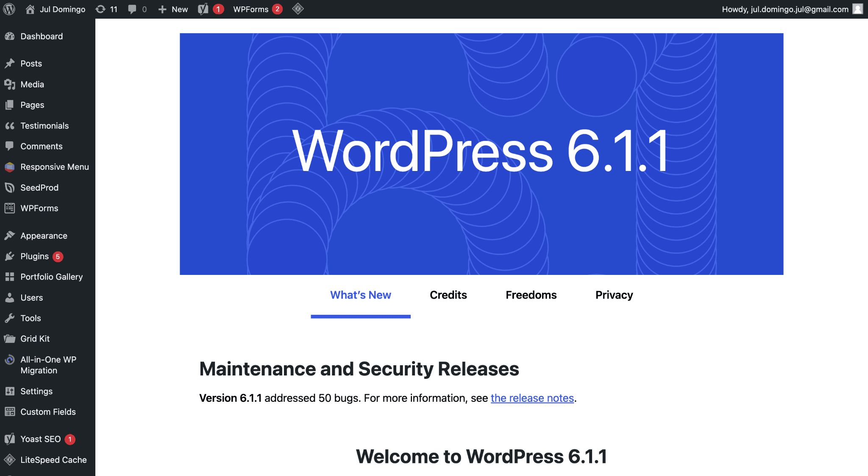Switch to the What's New tab

pyautogui.click(x=361, y=295)
